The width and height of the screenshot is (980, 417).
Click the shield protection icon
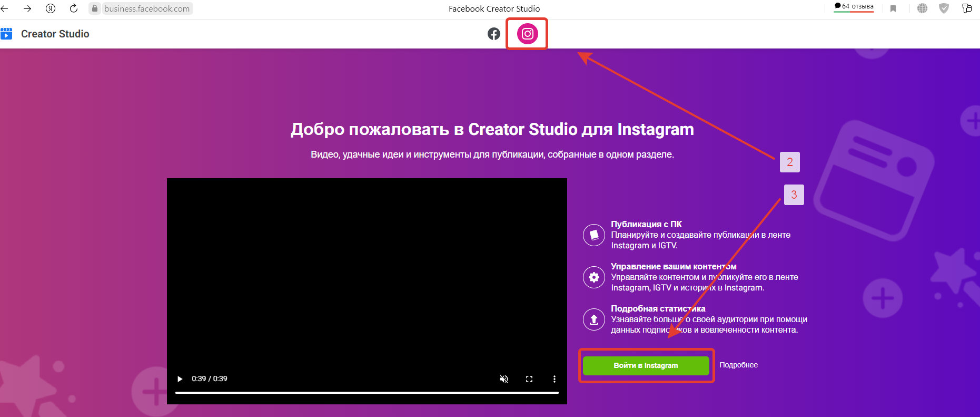(x=944, y=8)
